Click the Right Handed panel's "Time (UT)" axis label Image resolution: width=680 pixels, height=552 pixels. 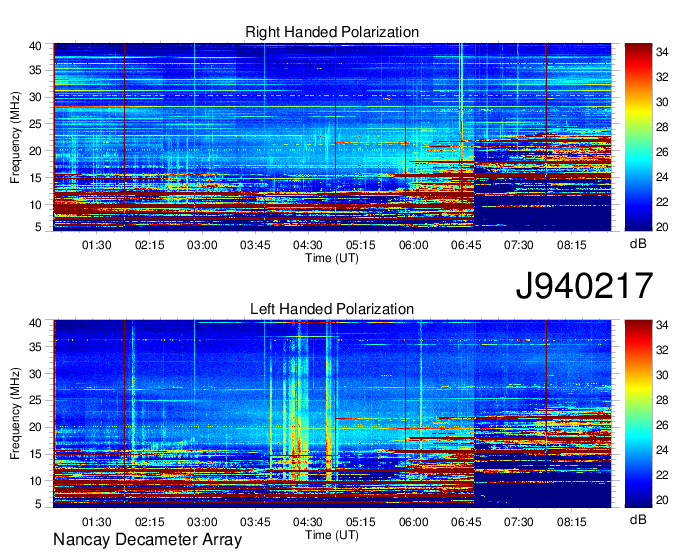coord(332,258)
